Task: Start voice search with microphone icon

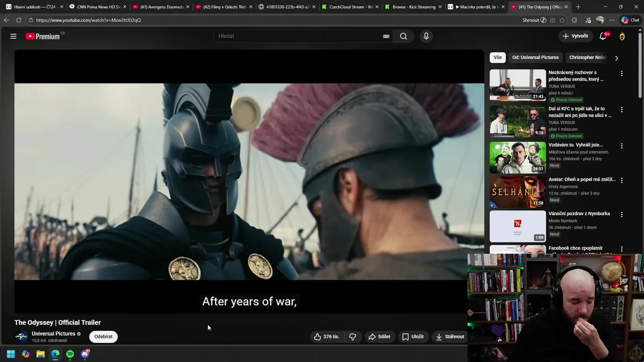Action: coord(426,36)
